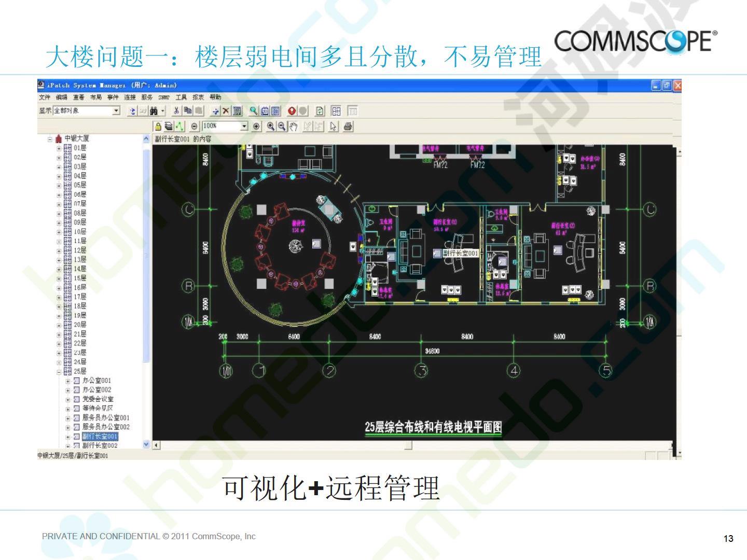Viewport: 747px width, 560px height.
Task: Click the copy icon in toolbar
Action: click(187, 111)
